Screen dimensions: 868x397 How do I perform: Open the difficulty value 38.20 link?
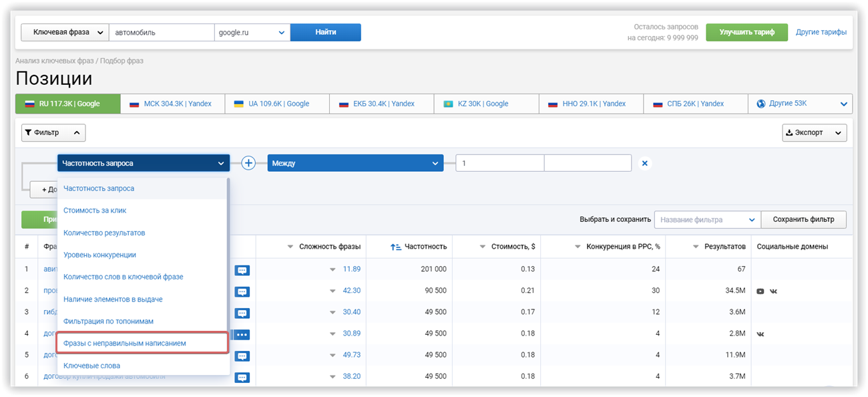click(352, 376)
